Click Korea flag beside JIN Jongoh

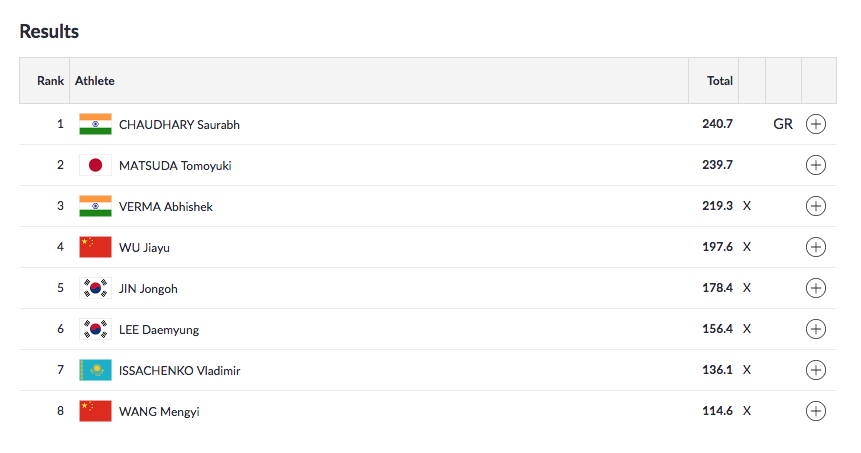[x=95, y=288]
